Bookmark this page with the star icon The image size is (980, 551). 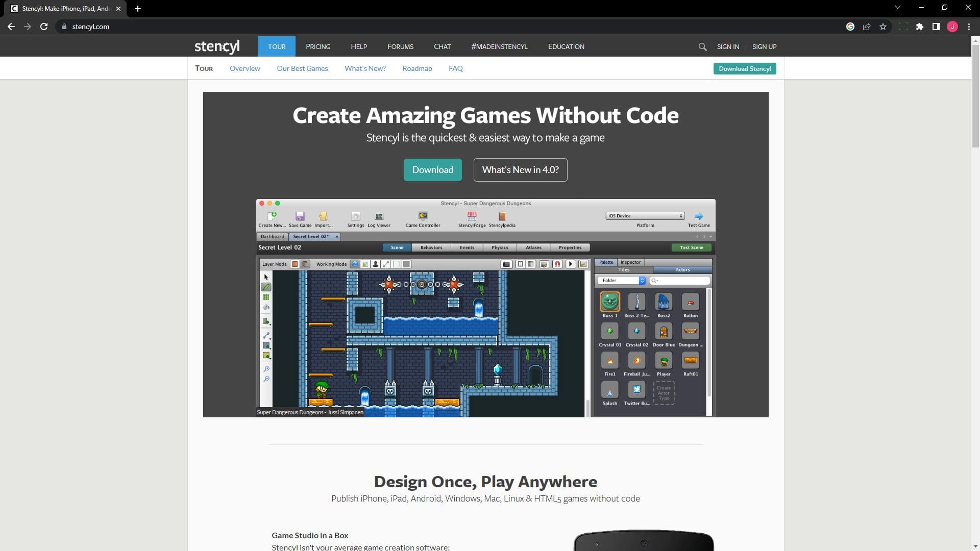coord(883,27)
